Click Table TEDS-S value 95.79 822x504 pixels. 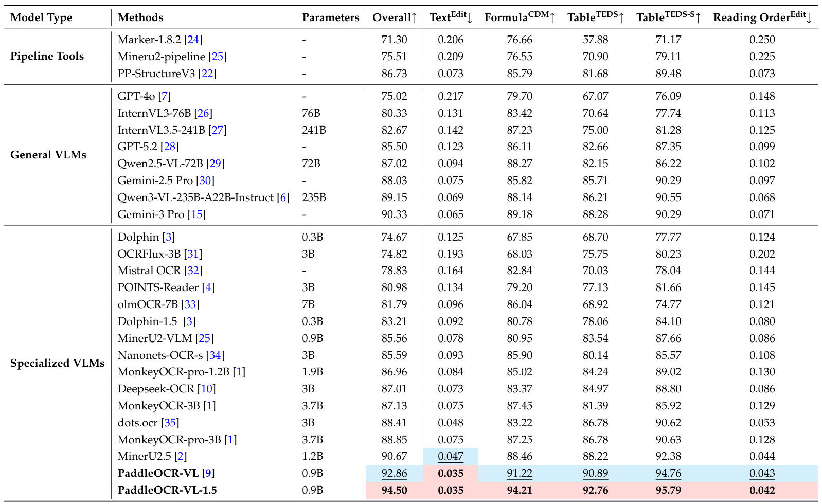pos(669,490)
